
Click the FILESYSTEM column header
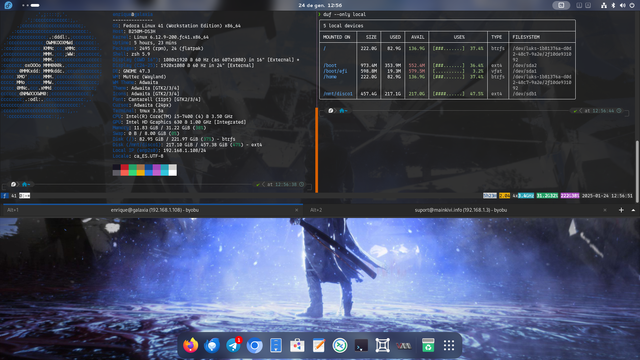click(x=526, y=37)
